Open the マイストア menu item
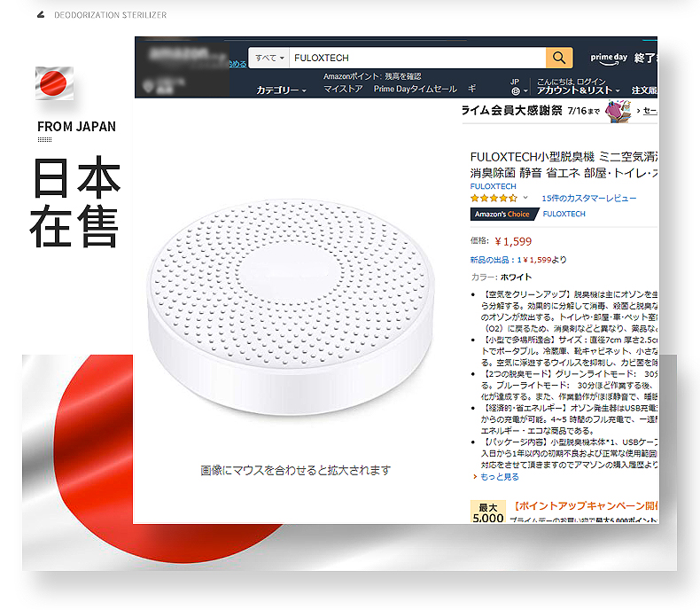The image size is (700, 610). (343, 89)
